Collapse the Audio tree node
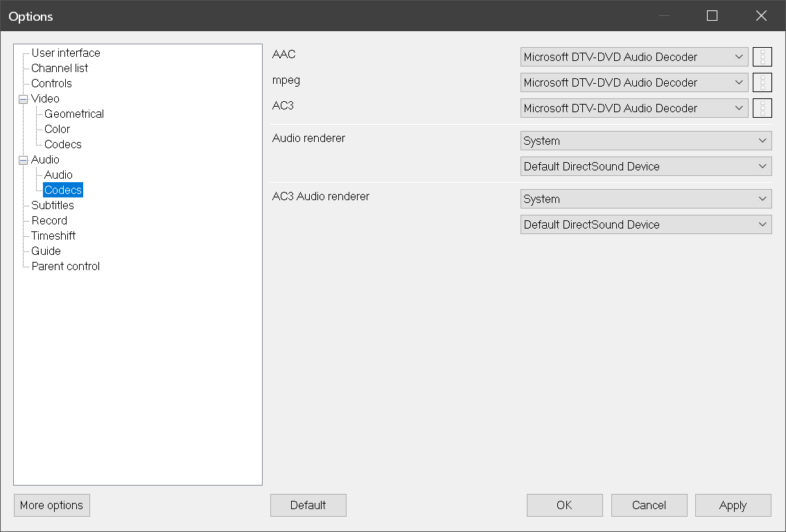786x532 pixels. pos(23,160)
